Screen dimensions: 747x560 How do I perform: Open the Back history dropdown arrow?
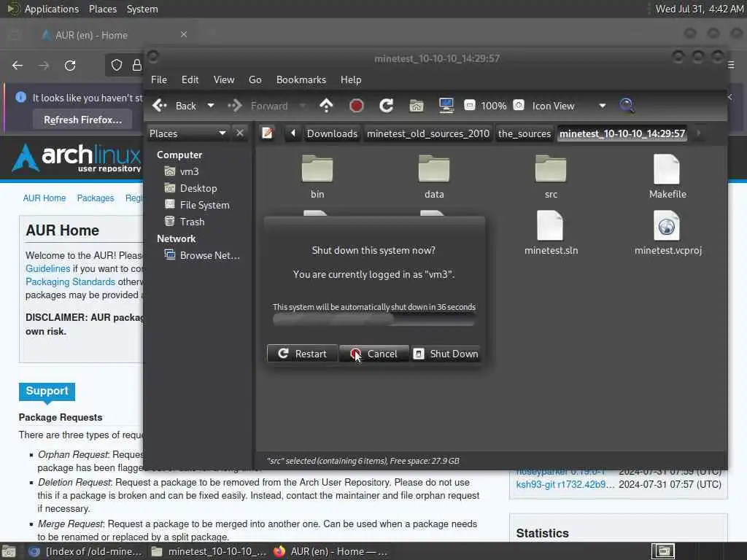coord(211,106)
